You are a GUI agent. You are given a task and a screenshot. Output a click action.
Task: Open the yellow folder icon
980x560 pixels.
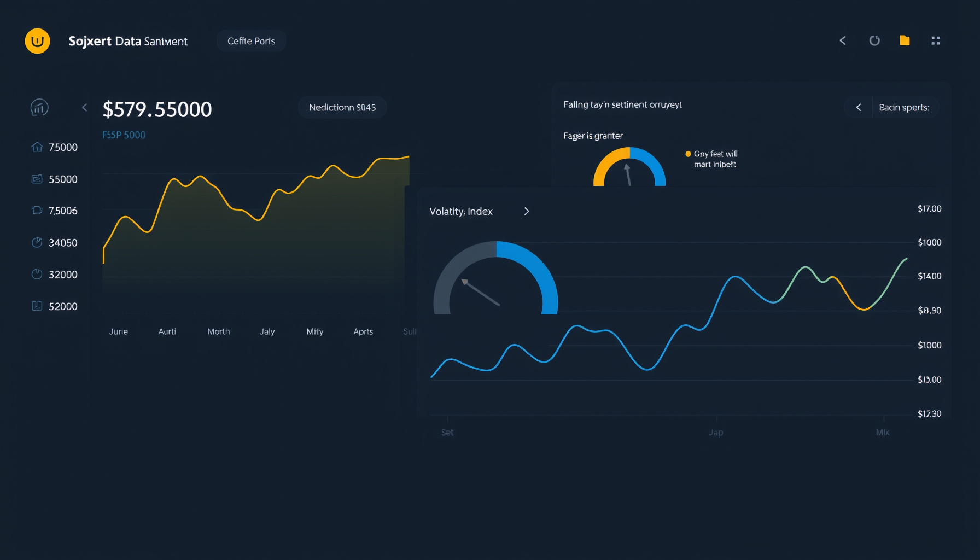905,40
